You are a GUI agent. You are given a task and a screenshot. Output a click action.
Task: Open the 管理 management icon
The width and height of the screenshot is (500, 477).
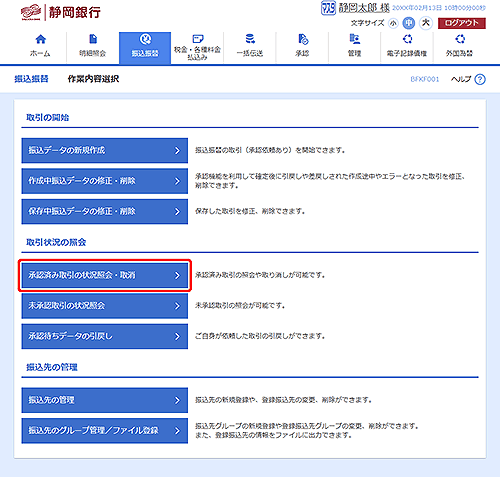pos(355,39)
